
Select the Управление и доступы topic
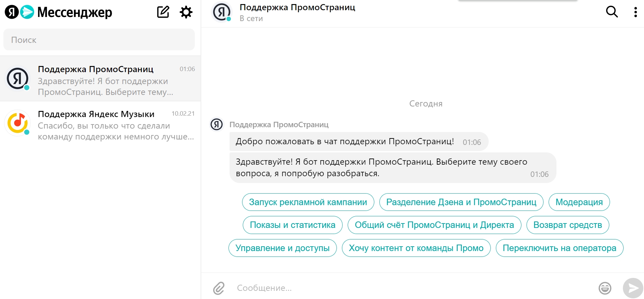point(282,248)
